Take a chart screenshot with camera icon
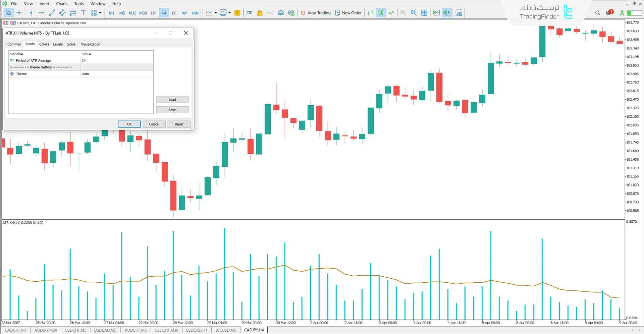Viewport: 644px width, 334px height. click(459, 13)
